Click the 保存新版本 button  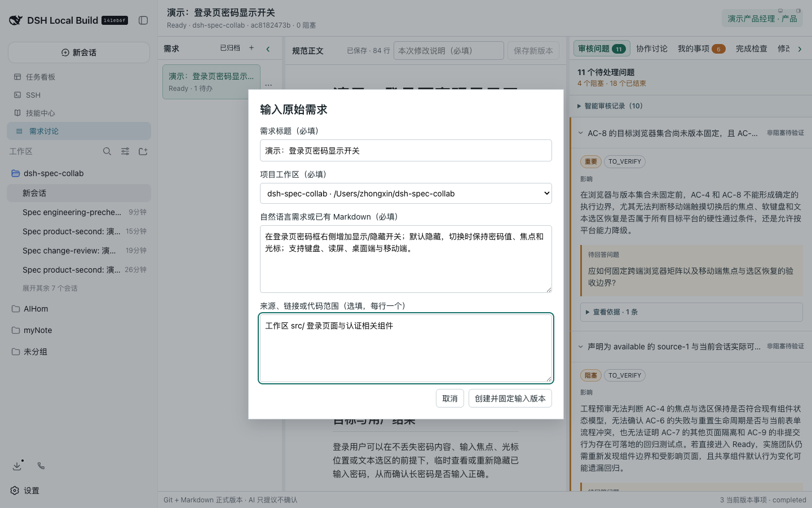(x=533, y=51)
